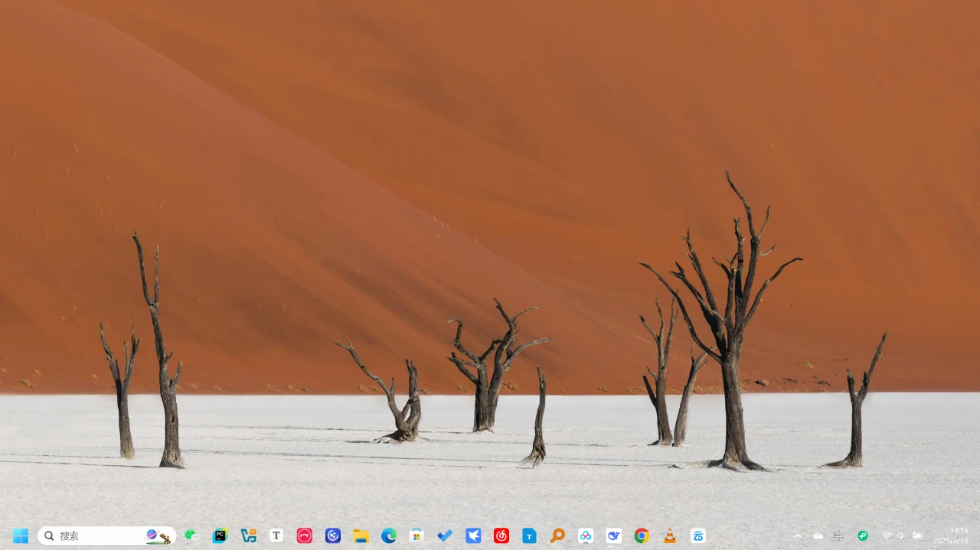Open the DeepSeek whale icon
Image resolution: width=980 pixels, height=550 pixels.
pos(613,535)
